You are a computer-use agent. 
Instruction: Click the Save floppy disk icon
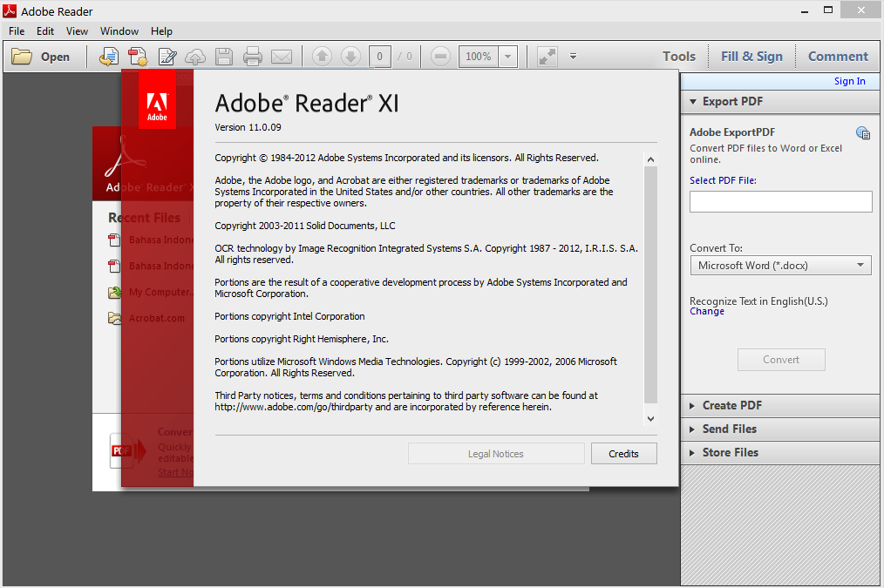tap(224, 57)
